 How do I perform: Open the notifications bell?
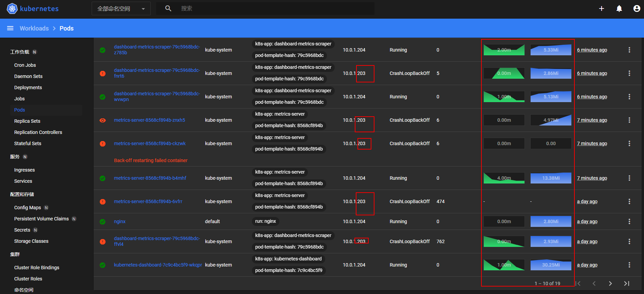tap(619, 8)
